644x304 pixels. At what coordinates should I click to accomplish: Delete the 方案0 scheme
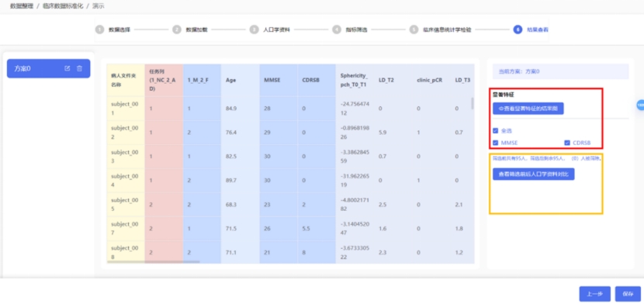click(79, 68)
